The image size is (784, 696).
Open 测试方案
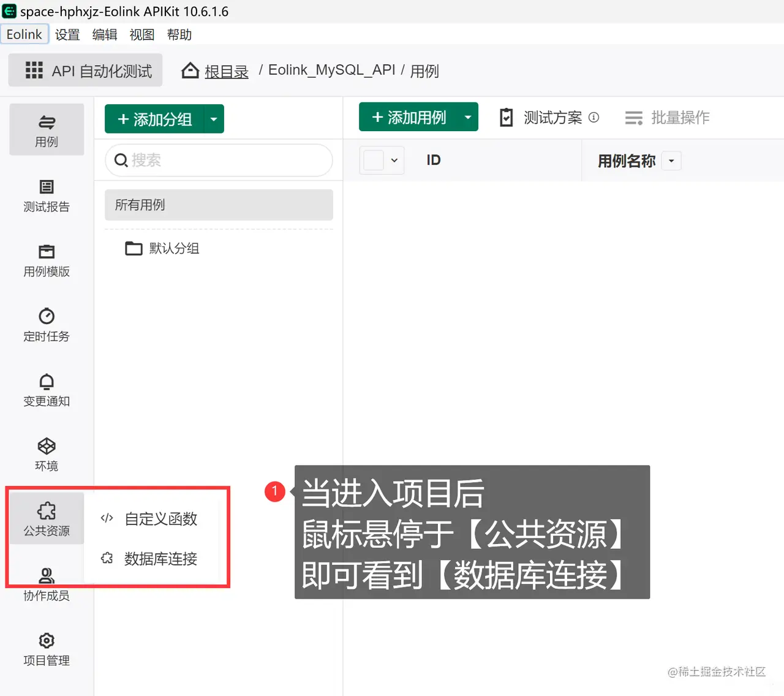pos(552,118)
